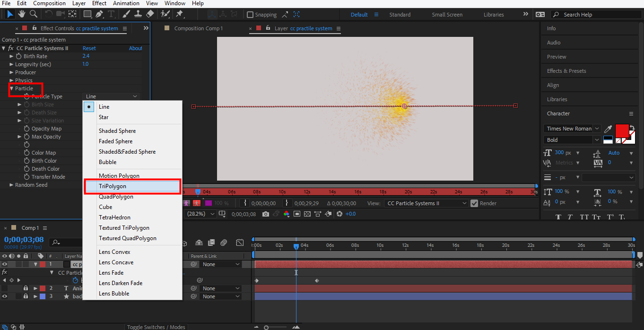644x330 pixels.
Task: Select the Clone Stamp tool
Action: pos(139,14)
